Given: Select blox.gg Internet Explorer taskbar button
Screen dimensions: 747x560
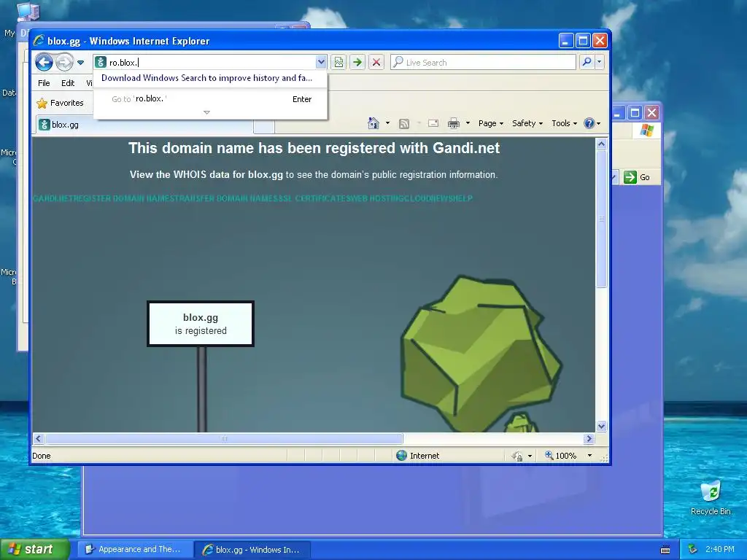Looking at the screenshot, I should [x=253, y=550].
